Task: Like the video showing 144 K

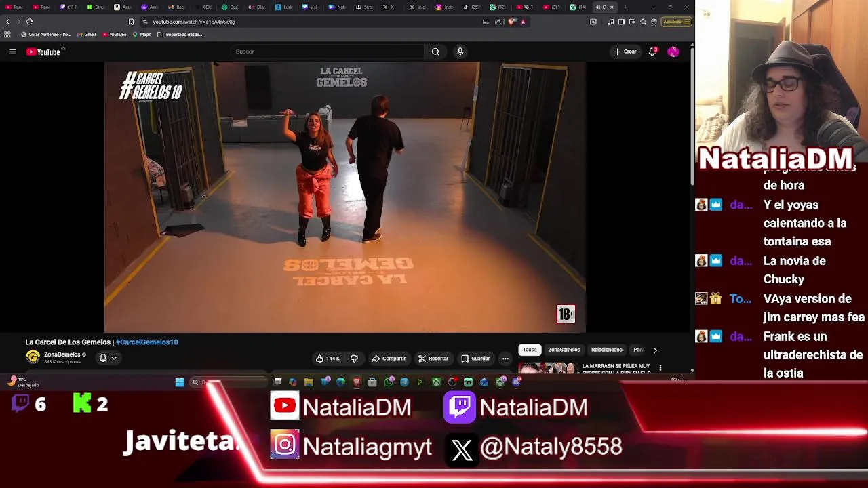Action: 328,359
